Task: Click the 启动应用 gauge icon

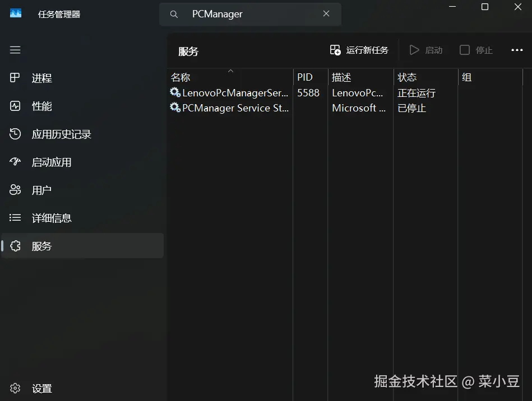Action: point(15,162)
